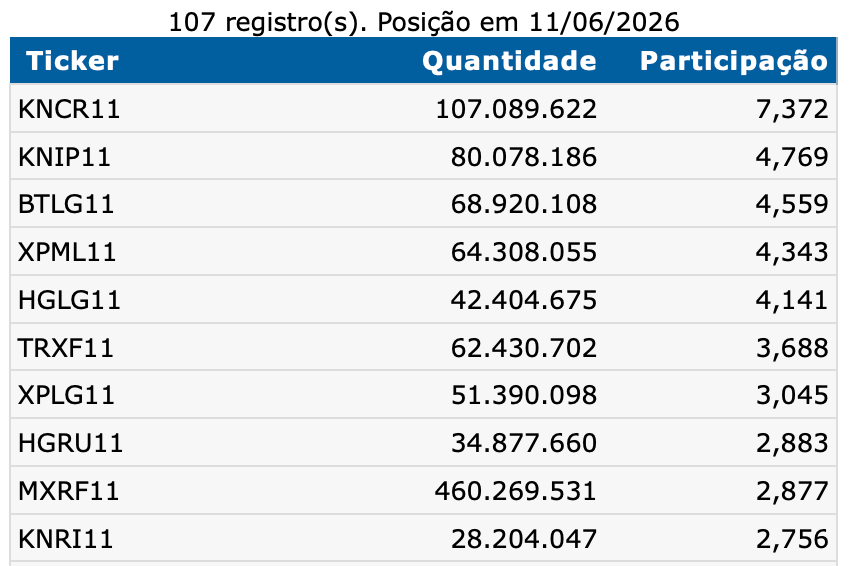Select the TRXF11 ticker cell

(66, 348)
